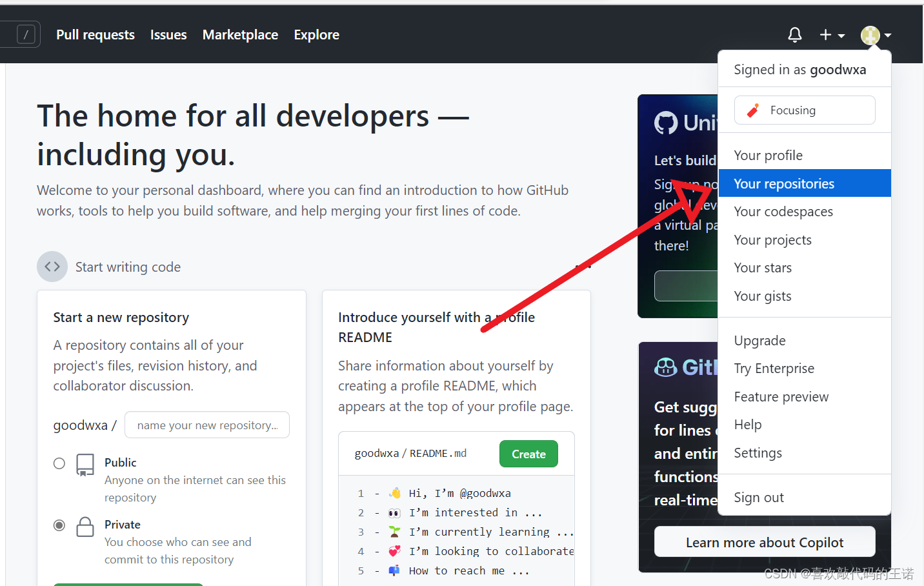Select the Private visibility radio button
This screenshot has height=586, width=924.
59,525
